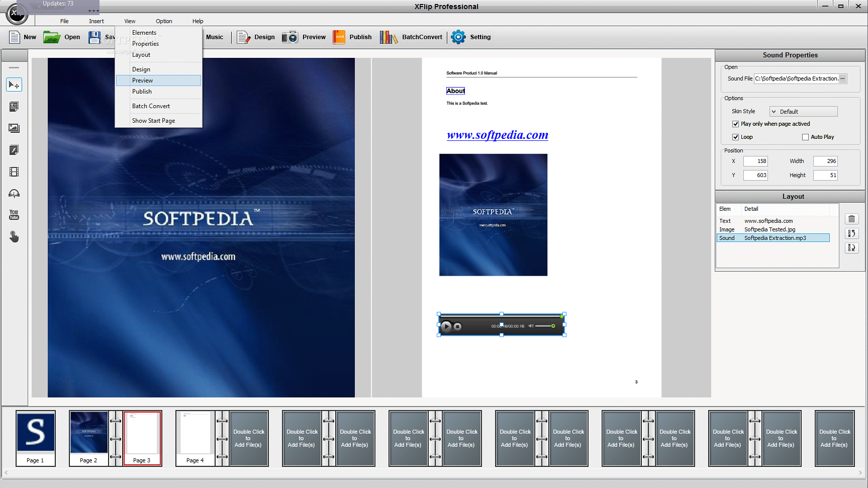Screen dimensions: 868x488
Task: Select the YouTube insert tool in left sidebar
Action: click(x=14, y=215)
